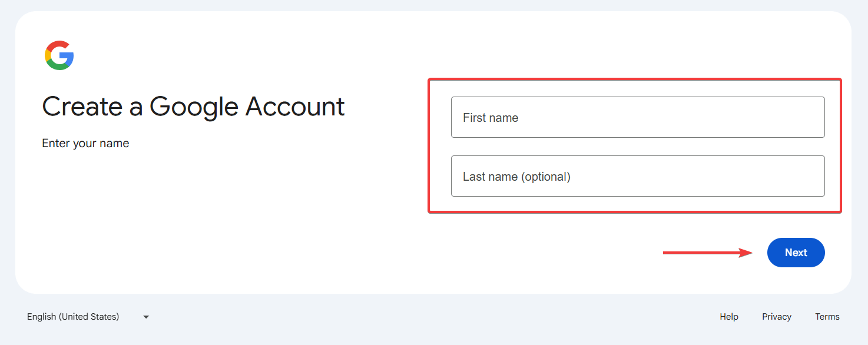Click inside the First name field
The height and width of the screenshot is (345, 868).
(637, 117)
